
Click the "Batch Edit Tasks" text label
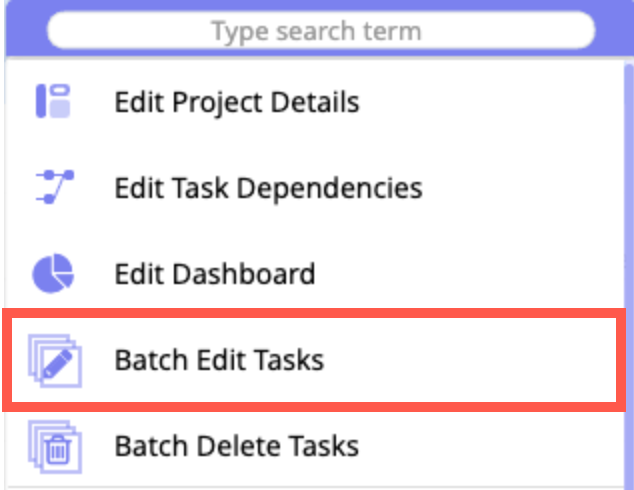pyautogui.click(x=219, y=359)
